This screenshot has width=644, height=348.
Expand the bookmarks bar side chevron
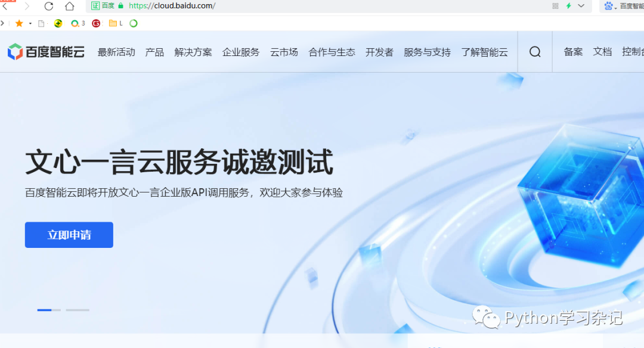pos(2,23)
